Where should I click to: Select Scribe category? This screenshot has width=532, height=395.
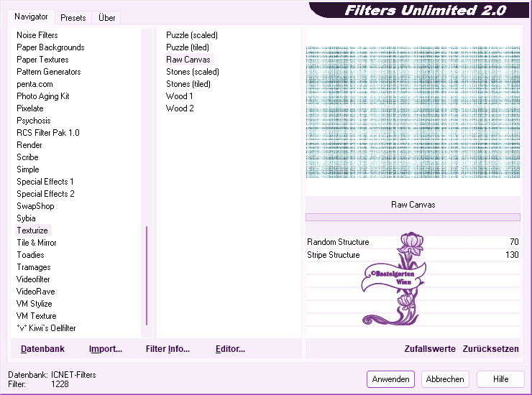[x=27, y=157]
